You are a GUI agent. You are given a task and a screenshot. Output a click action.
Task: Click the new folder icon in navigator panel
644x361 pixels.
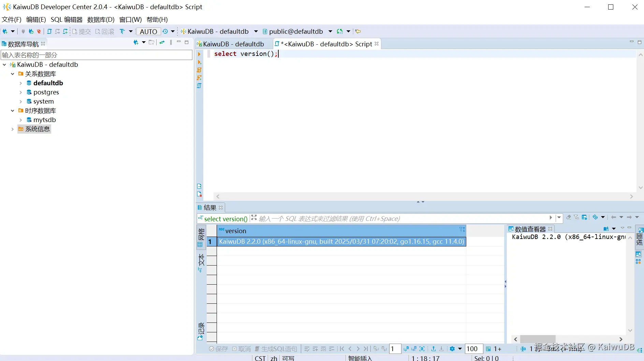pos(151,43)
